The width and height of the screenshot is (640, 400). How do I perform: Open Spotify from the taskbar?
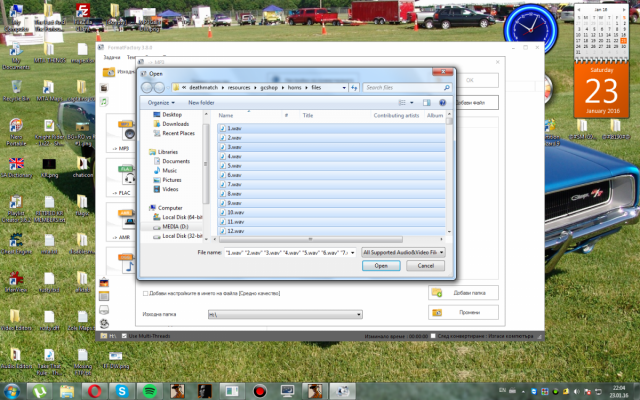click(148, 390)
